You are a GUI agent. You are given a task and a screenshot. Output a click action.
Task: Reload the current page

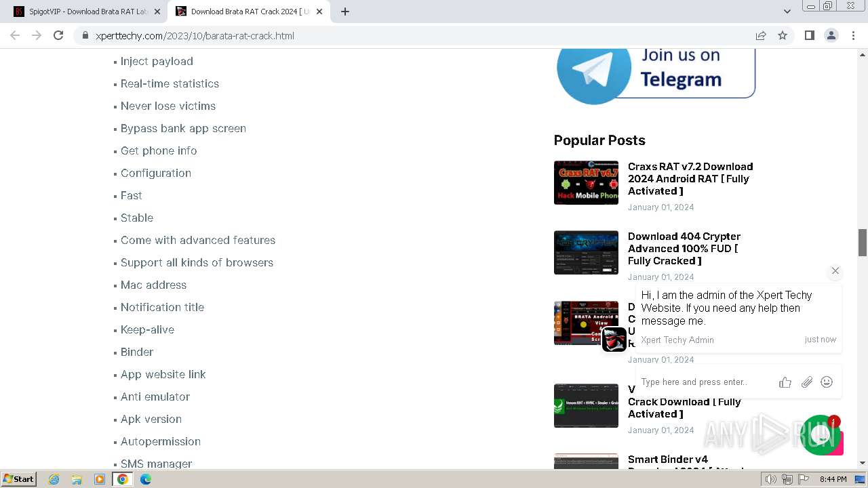point(58,35)
